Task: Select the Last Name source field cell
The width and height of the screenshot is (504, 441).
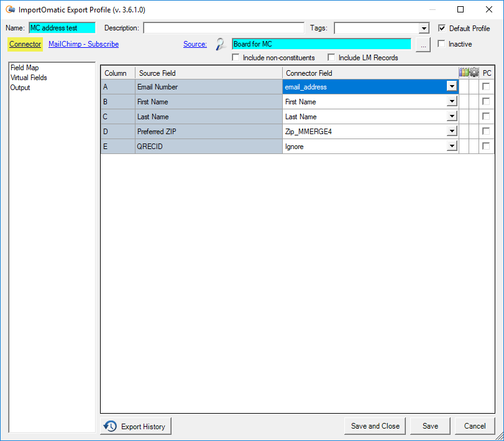Action: tap(209, 116)
